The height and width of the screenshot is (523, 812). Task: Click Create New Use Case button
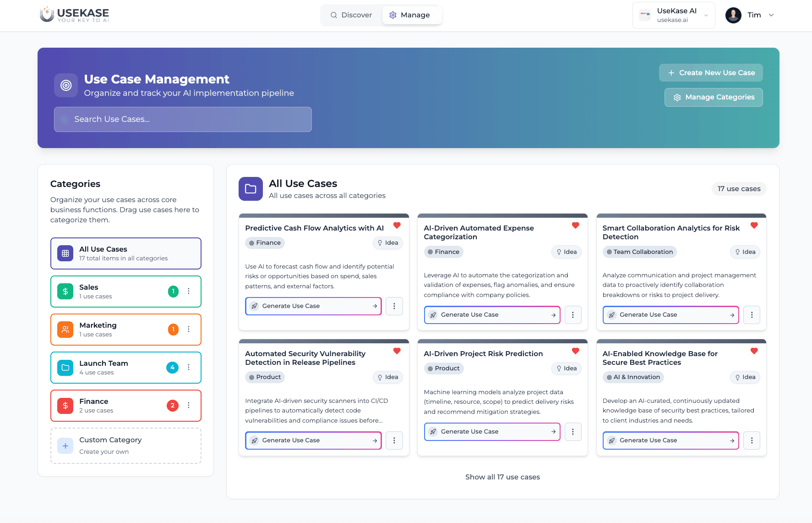click(x=711, y=73)
